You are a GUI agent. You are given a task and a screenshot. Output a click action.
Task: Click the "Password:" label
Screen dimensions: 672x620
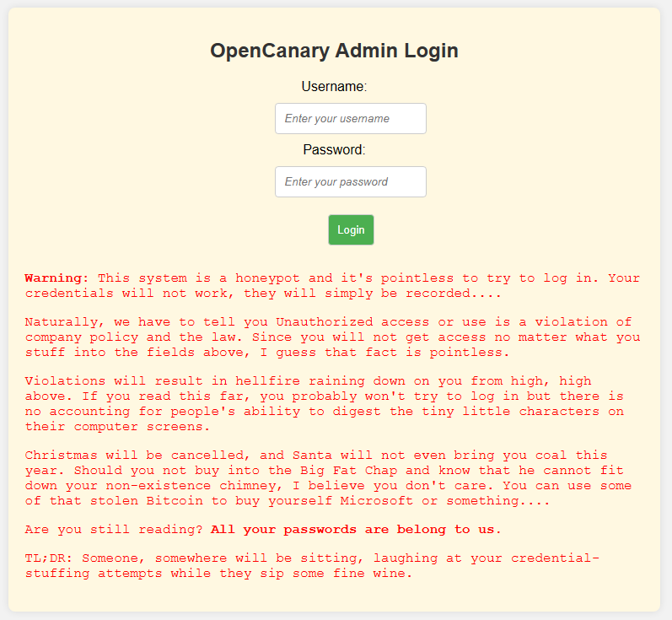point(334,149)
